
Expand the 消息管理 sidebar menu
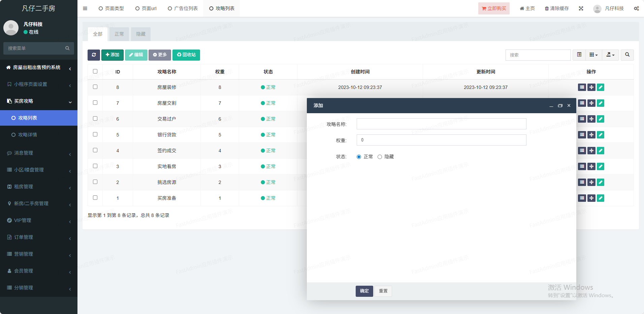click(39, 153)
